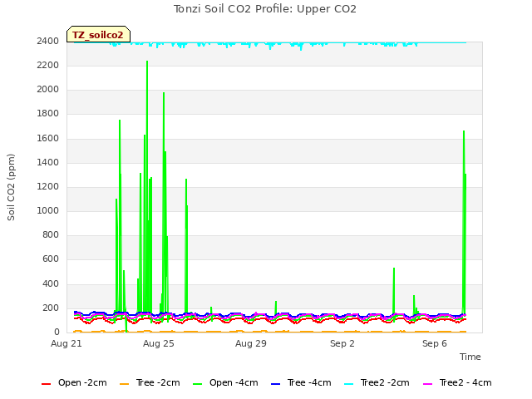This screenshot has height=399, width=532.
Task: Click the 2200 y-axis tick label
Action: pos(48,65)
